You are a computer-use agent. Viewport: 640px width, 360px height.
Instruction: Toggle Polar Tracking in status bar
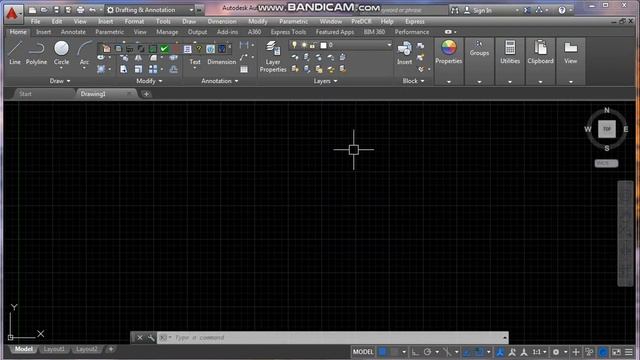[x=427, y=352]
